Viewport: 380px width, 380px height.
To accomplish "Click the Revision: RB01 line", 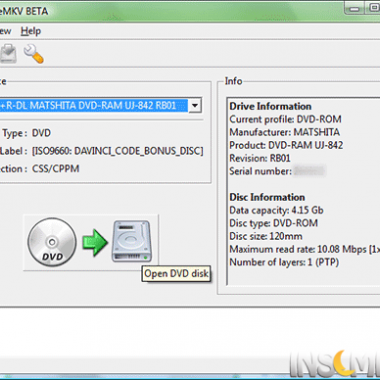I will [260, 158].
